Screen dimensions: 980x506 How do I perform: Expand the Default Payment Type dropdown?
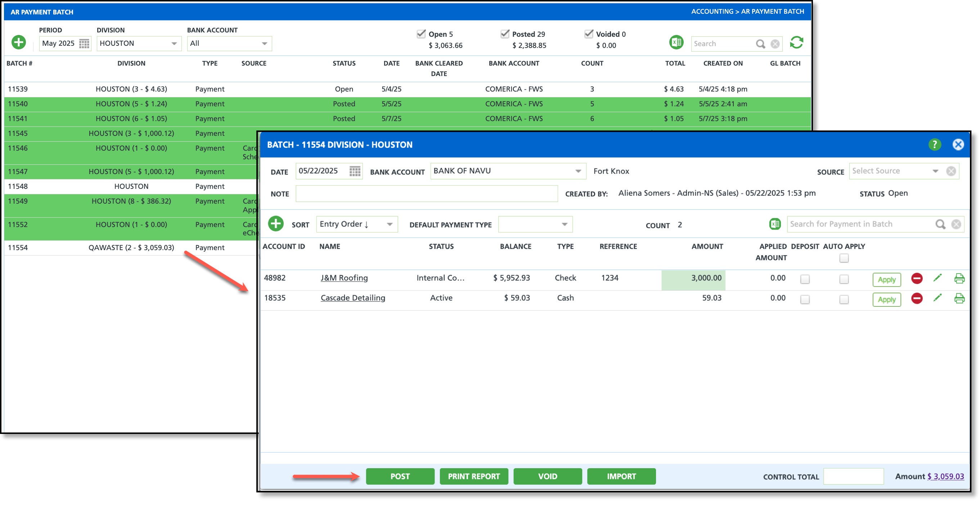click(x=564, y=225)
